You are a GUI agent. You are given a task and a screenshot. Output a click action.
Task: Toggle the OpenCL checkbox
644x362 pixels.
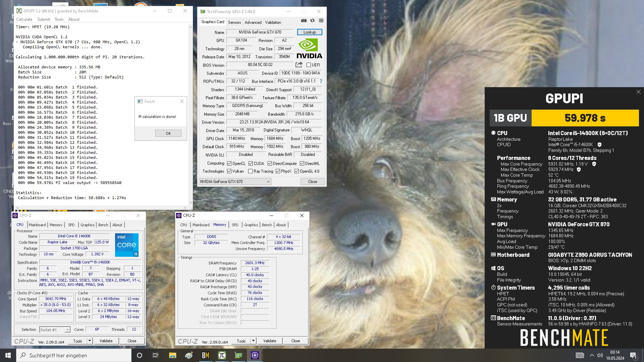pos(229,164)
